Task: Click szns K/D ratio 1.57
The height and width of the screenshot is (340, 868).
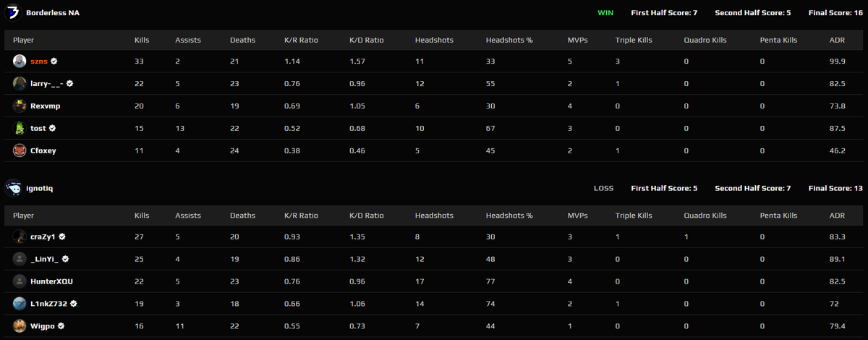Action: click(357, 61)
